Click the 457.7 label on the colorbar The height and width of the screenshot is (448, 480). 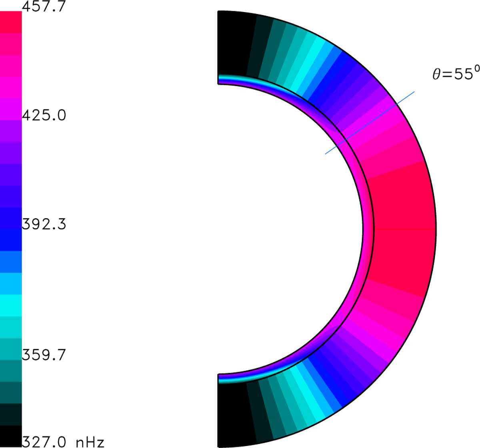43,7
